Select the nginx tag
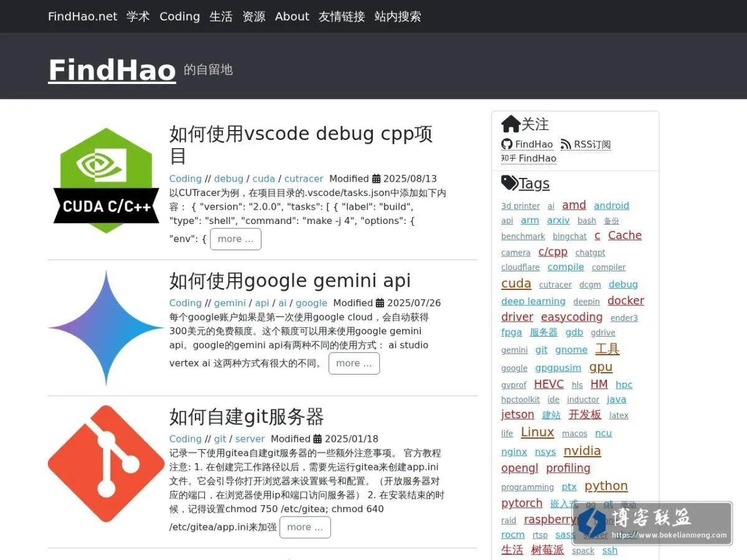 click(x=514, y=452)
